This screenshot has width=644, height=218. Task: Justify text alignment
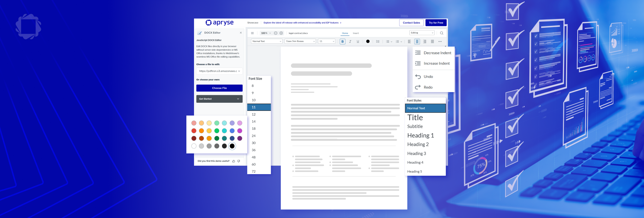[432, 41]
